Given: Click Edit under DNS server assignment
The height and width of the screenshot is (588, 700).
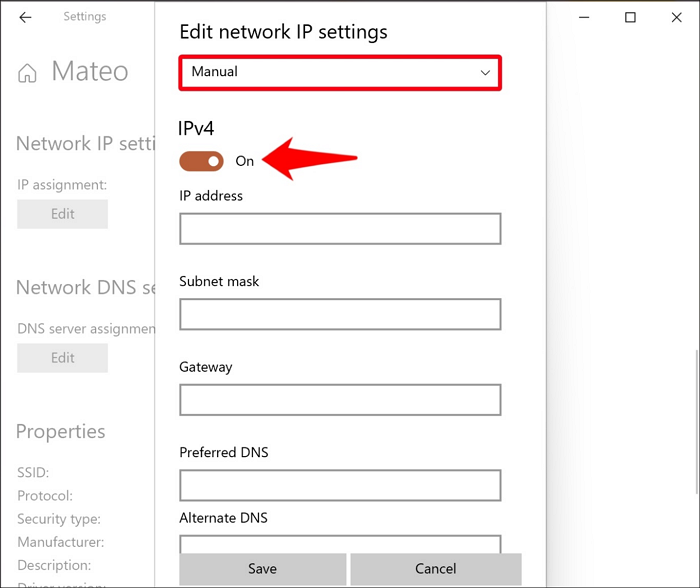Looking at the screenshot, I should coord(62,358).
